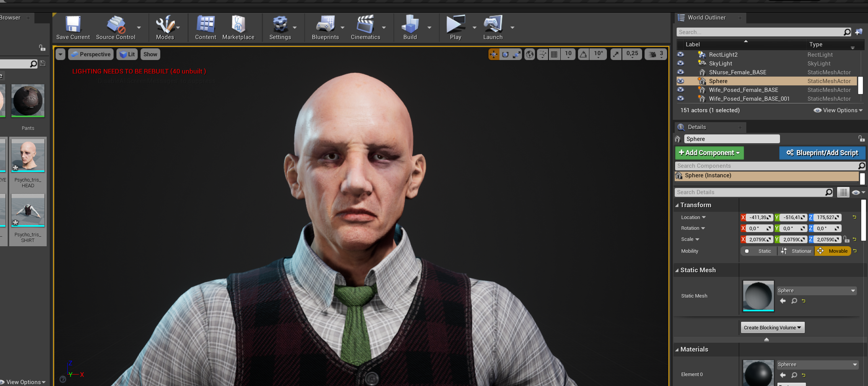The height and width of the screenshot is (386, 868).
Task: Toggle Details property matrix grid icon
Action: coord(843,192)
